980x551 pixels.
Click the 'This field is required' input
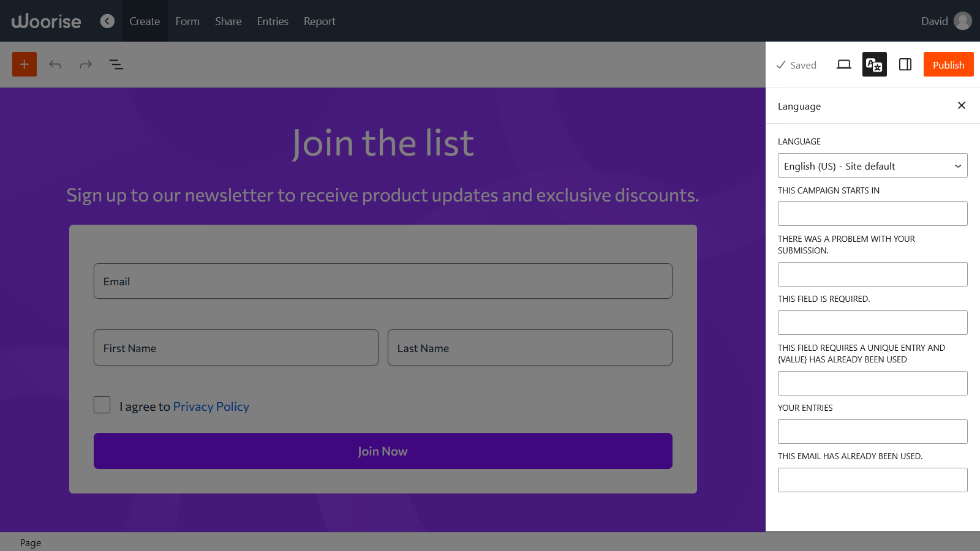[873, 323]
